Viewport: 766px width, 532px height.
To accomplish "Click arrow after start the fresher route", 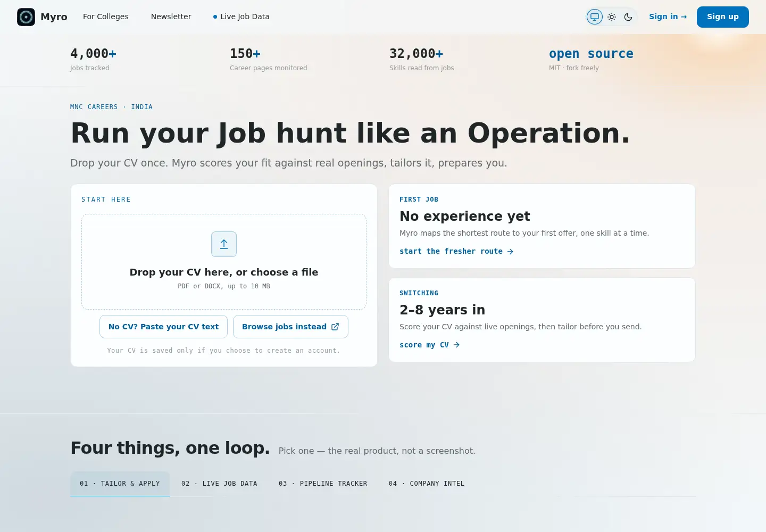I will click(x=510, y=252).
